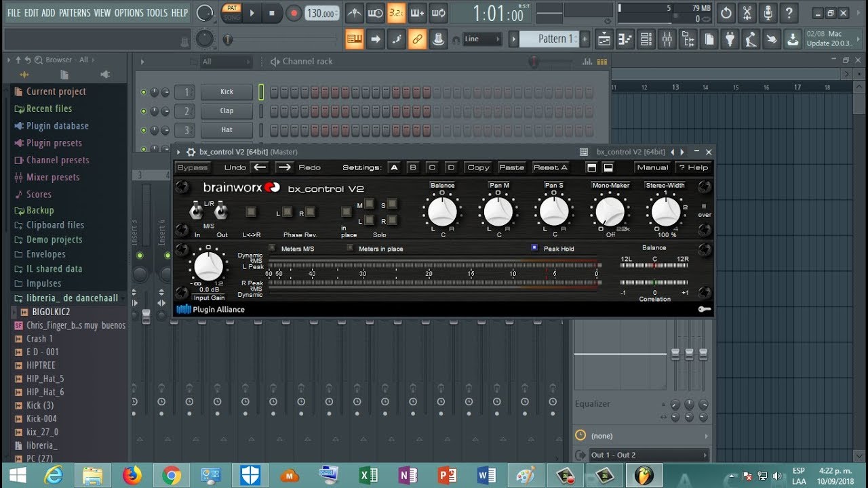
Task: Disable Peak Hold checkbox
Action: click(x=534, y=248)
